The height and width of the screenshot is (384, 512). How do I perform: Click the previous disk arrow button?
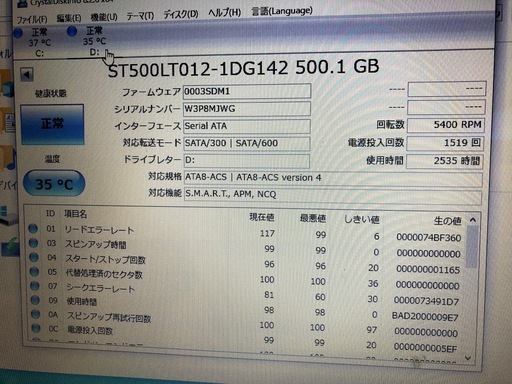point(27,74)
